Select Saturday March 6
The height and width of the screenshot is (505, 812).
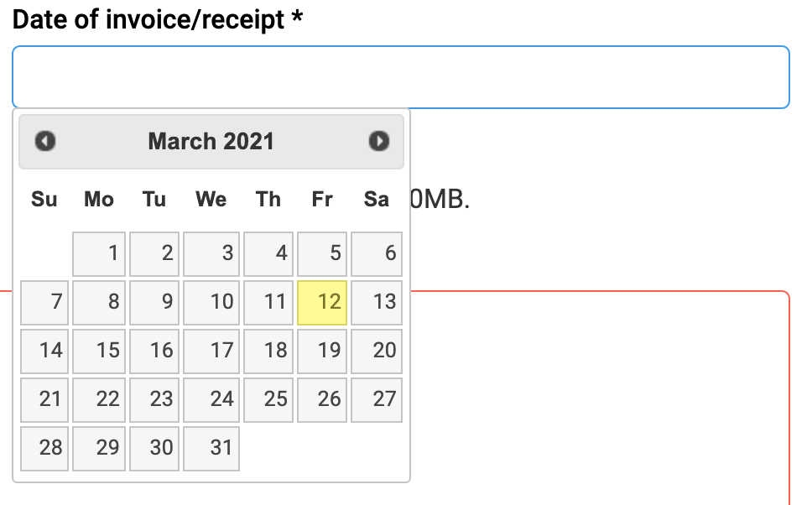[377, 253]
